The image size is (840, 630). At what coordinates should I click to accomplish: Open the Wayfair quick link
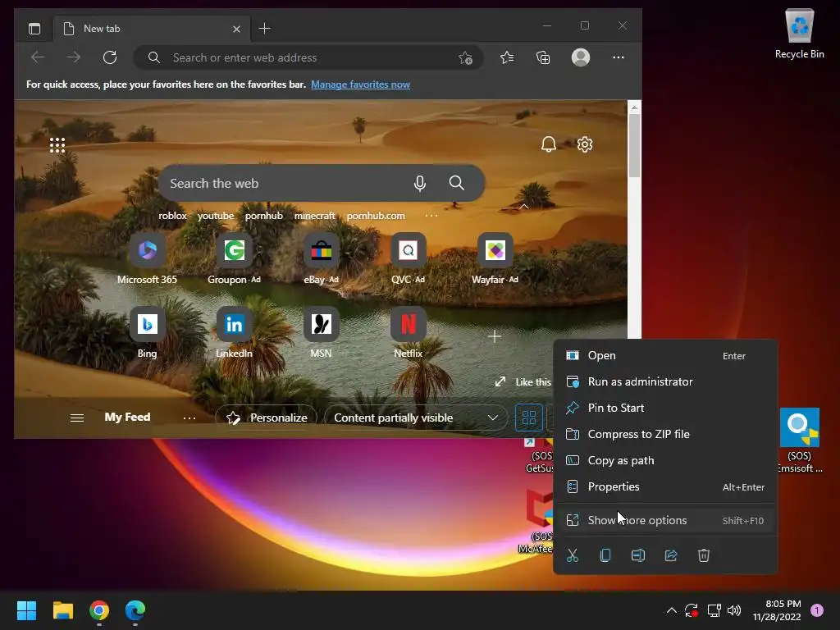[495, 259]
